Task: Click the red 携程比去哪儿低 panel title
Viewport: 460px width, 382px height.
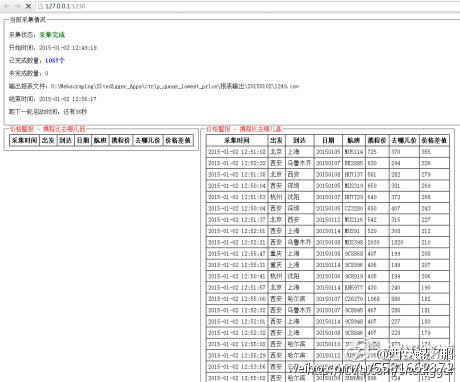Action: point(48,129)
